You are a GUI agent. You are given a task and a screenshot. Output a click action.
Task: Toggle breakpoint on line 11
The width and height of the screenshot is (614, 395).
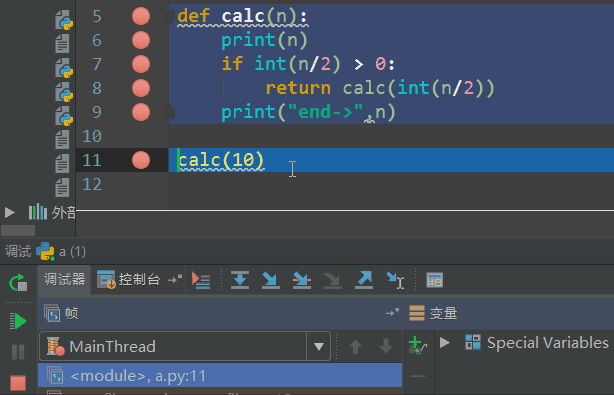click(x=141, y=160)
